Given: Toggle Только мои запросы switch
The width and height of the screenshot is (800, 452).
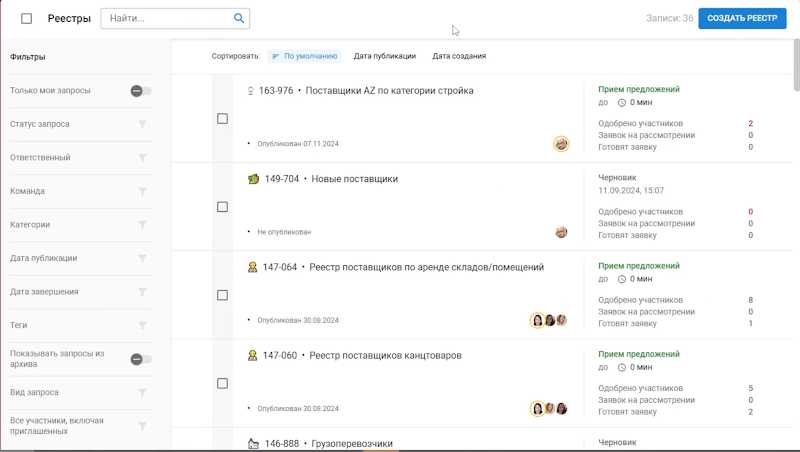Looking at the screenshot, I should tap(141, 91).
